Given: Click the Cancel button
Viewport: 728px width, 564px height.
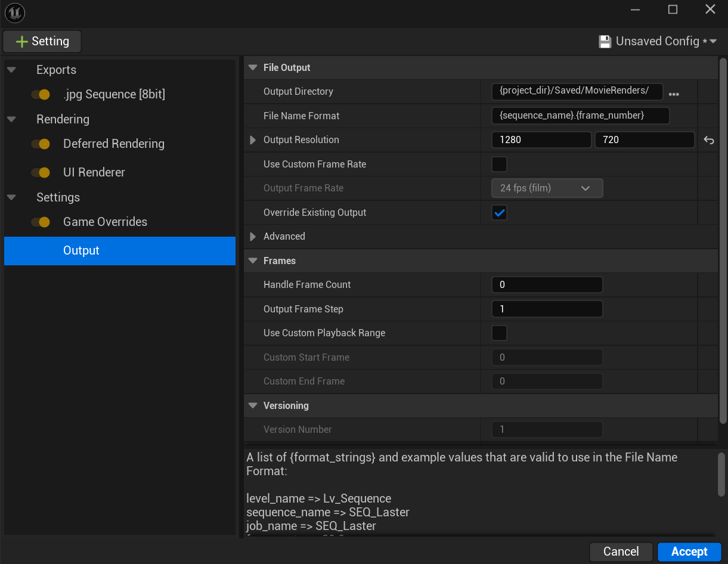Looking at the screenshot, I should pos(621,551).
